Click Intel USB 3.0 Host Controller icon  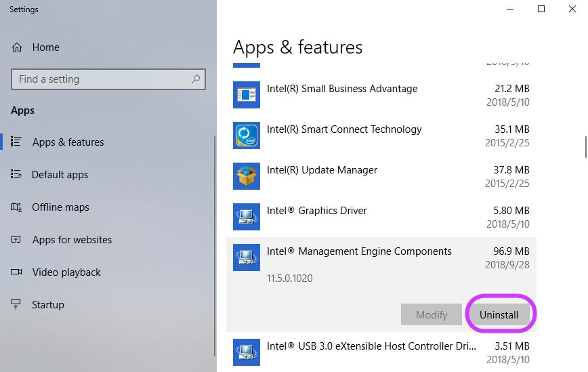247,352
